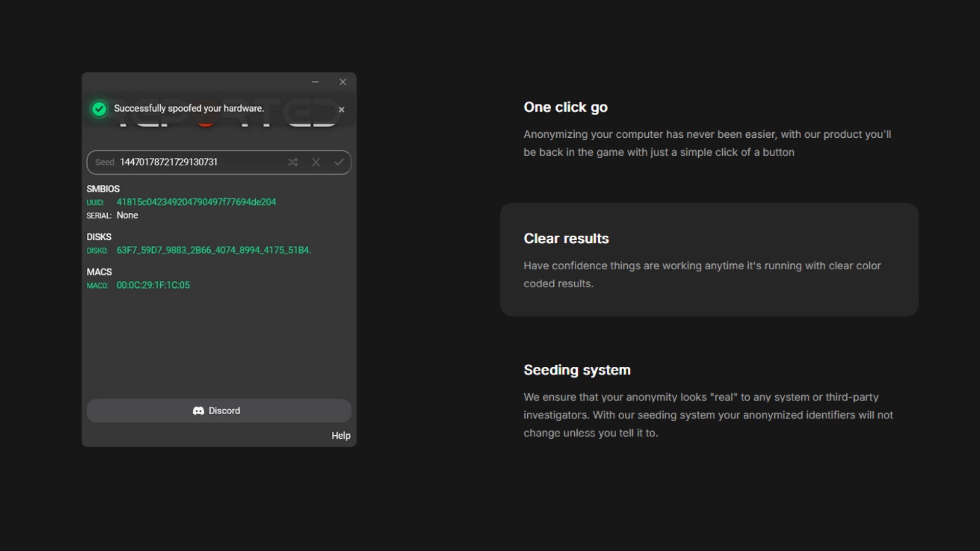Confirm seed with the checkmark icon
Screen dimensions: 980x551
pyautogui.click(x=339, y=162)
